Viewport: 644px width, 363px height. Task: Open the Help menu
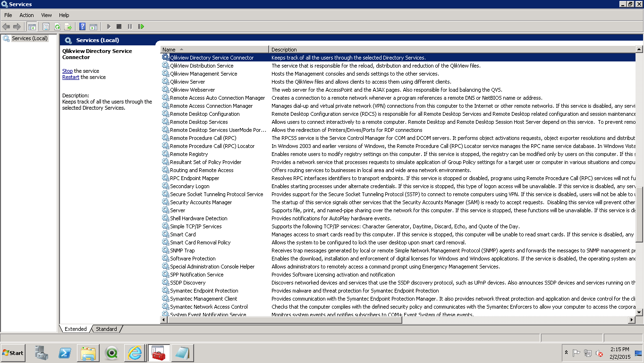point(64,15)
